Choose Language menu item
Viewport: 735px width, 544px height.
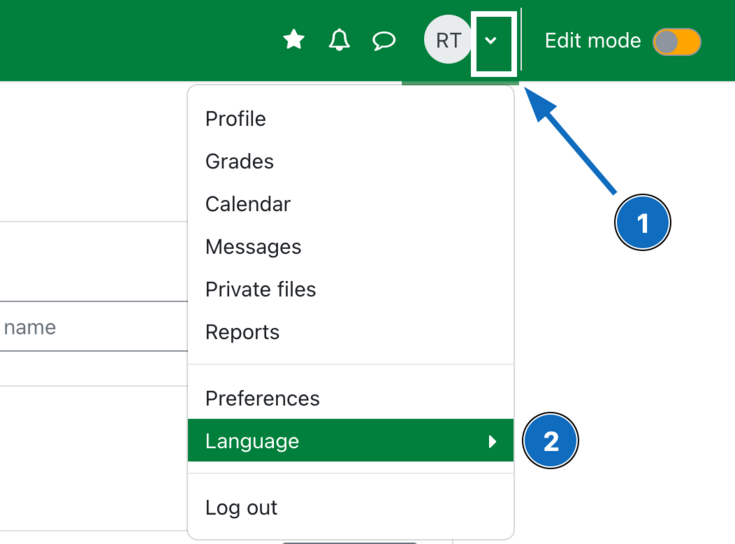point(351,440)
